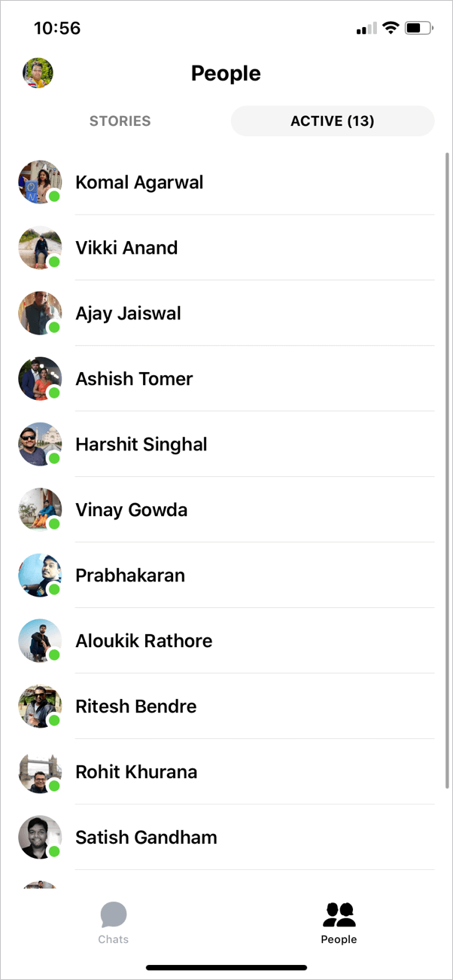Click Vinay Gowda's profile picture

pyautogui.click(x=39, y=509)
